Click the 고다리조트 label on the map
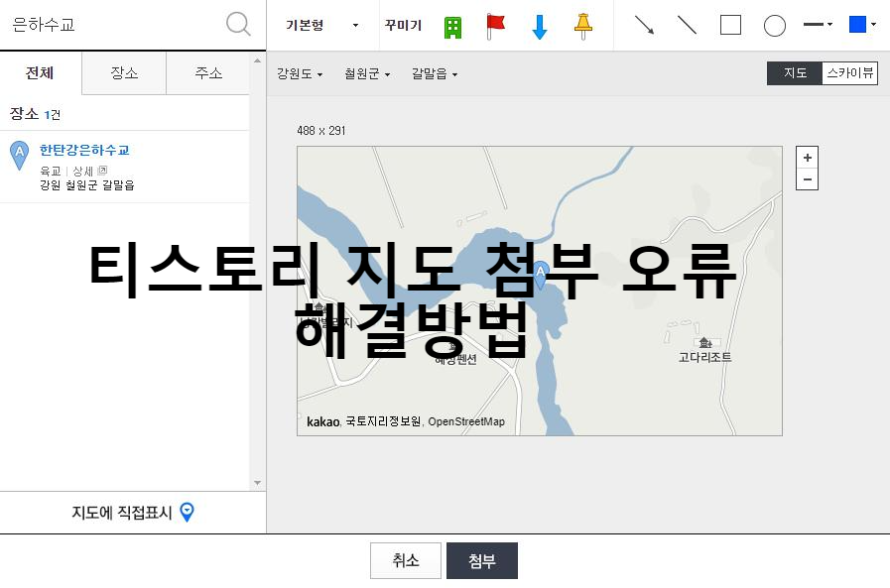The image size is (890, 588). (x=705, y=357)
